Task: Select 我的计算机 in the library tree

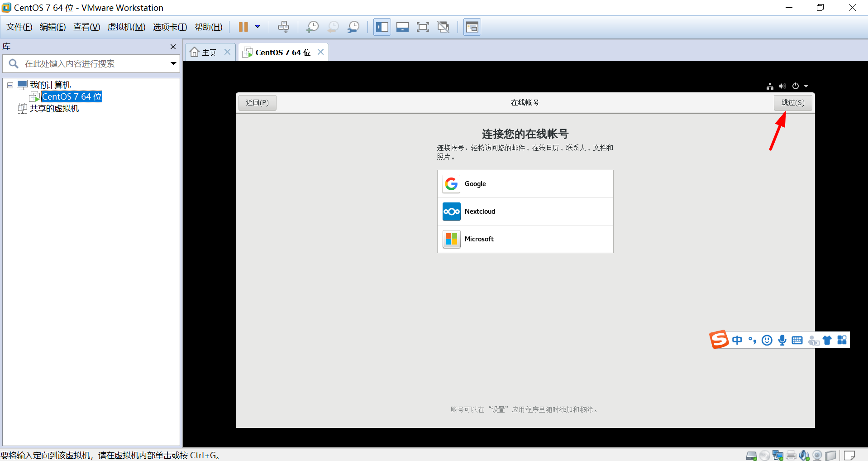Action: pos(50,85)
